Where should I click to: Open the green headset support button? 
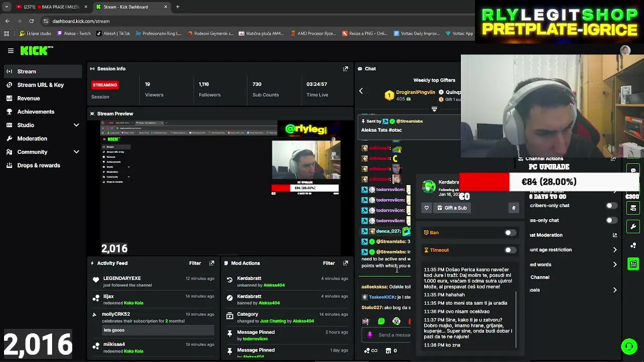[628, 346]
